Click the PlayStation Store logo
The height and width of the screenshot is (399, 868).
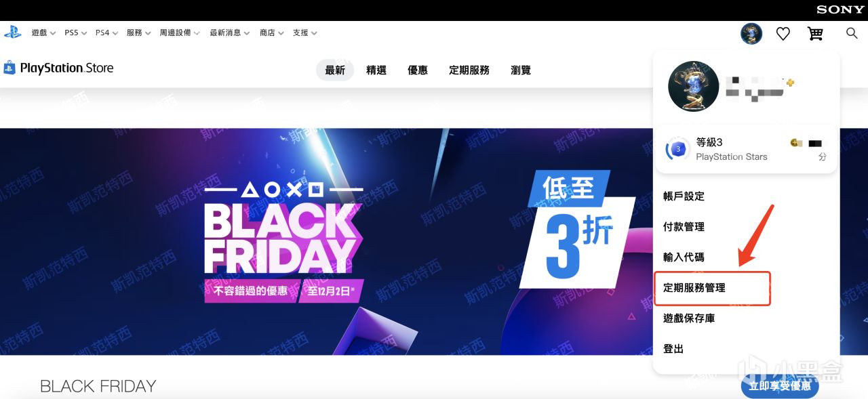coord(58,68)
